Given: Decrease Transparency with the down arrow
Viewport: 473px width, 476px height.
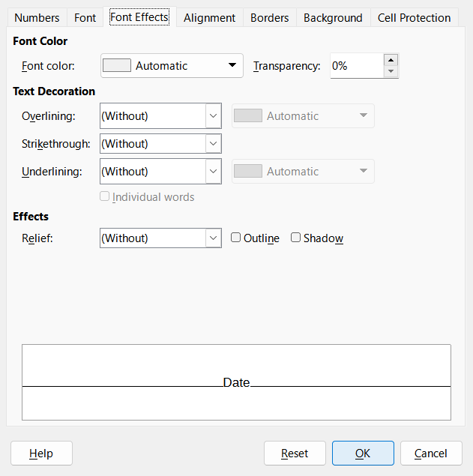Looking at the screenshot, I should point(391,71).
